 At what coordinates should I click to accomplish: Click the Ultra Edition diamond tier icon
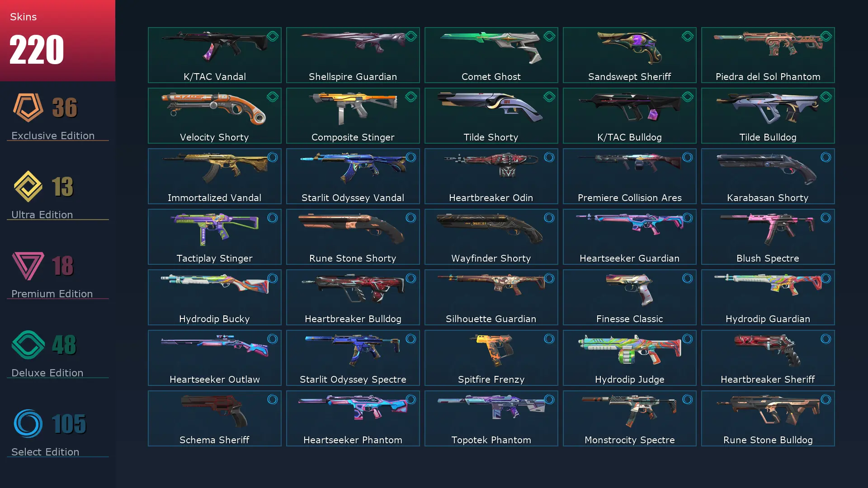pos(28,186)
